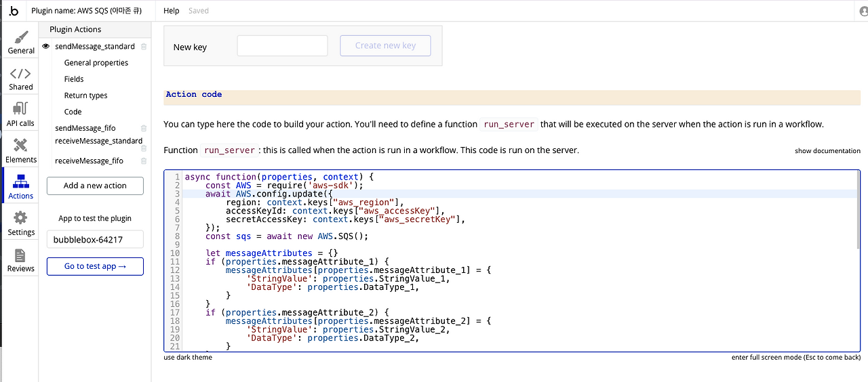Delete sendMessage_standard with its trash icon
The image size is (868, 382).
[144, 47]
